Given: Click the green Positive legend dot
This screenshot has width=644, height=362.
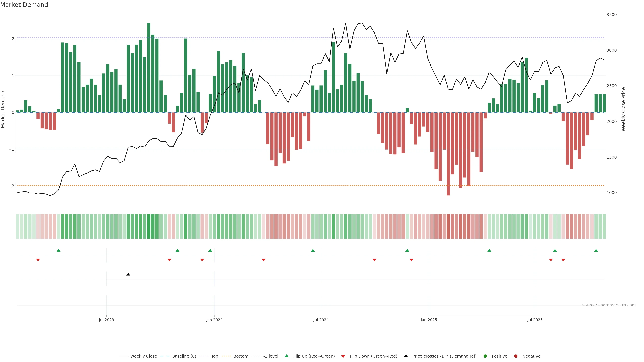Looking at the screenshot, I should coord(485,356).
